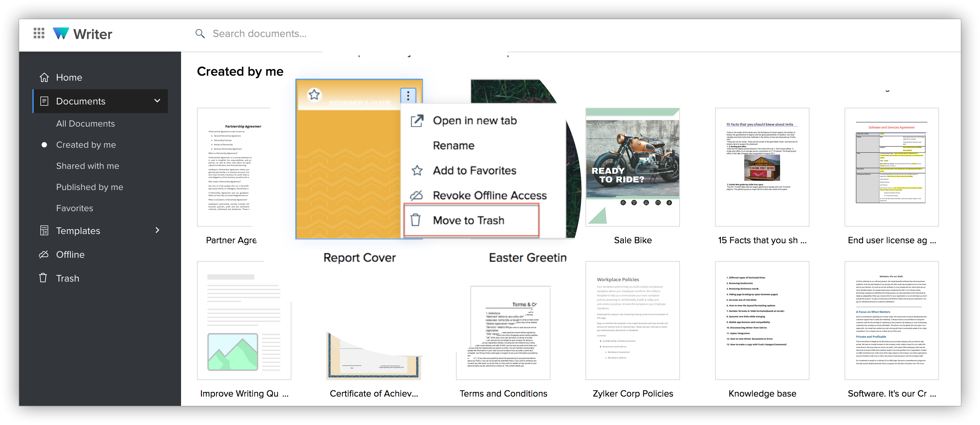Open the Sale Bike document thumbnail
The image size is (980, 425).
pos(632,167)
